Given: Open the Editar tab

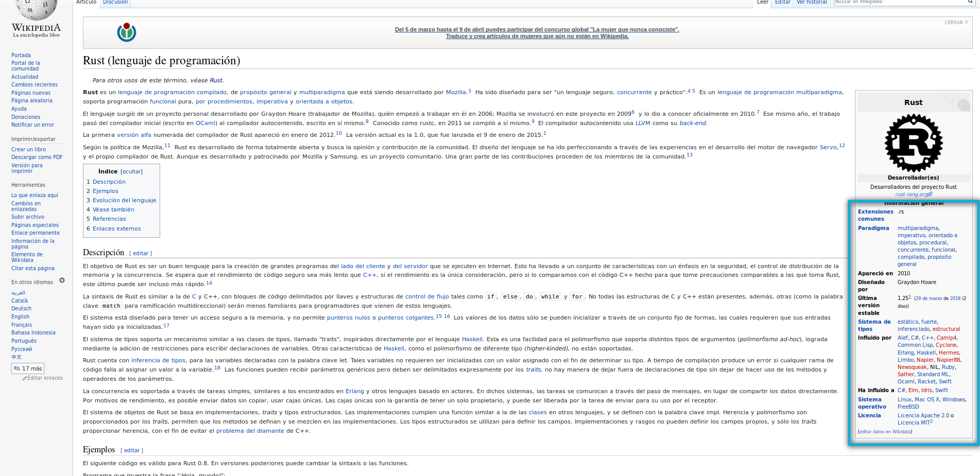Looking at the screenshot, I should pos(783,3).
